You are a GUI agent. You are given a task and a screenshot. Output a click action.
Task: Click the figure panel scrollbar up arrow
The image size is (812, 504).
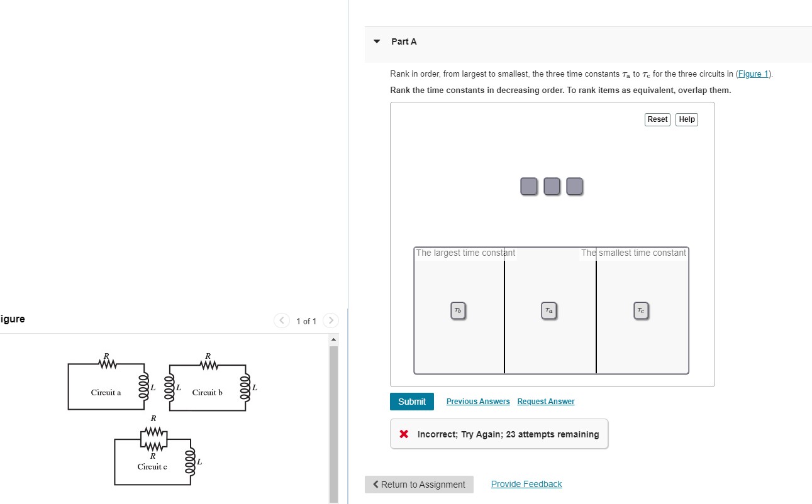tap(333, 339)
